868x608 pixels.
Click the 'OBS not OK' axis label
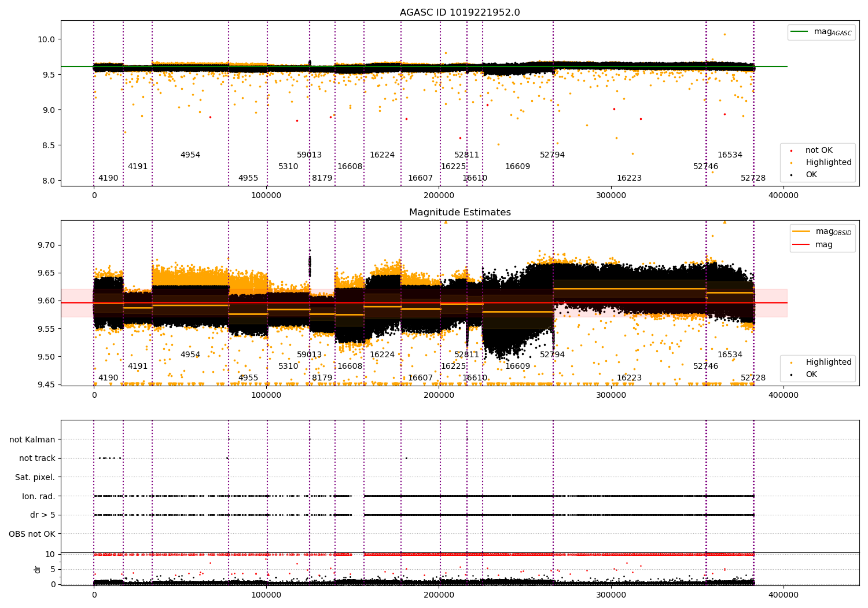pyautogui.click(x=32, y=534)
